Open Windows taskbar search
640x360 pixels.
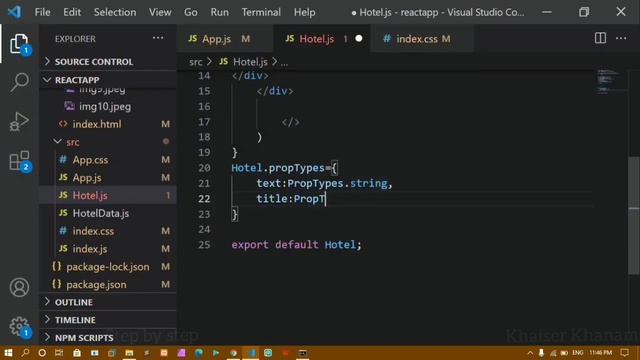pyautogui.click(x=25, y=353)
